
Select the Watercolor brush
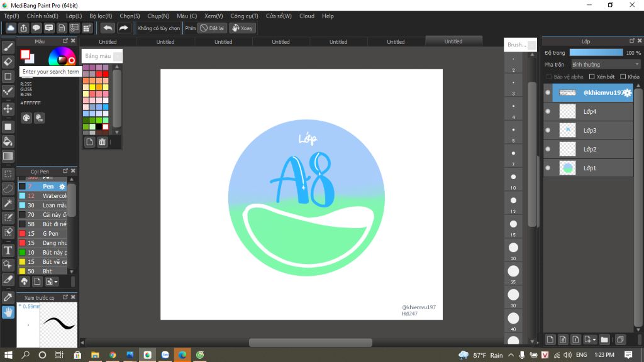pyautogui.click(x=42, y=196)
